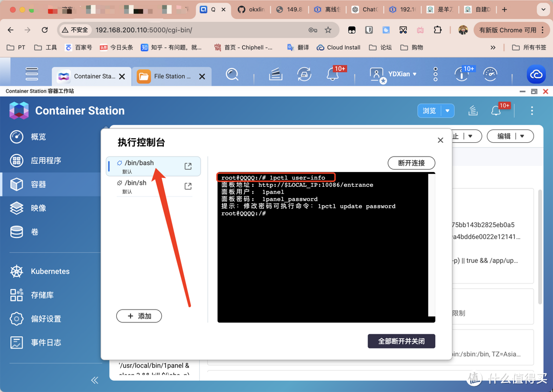Open /bin/sh console in new window
This screenshot has height=392, width=553.
coord(188,186)
